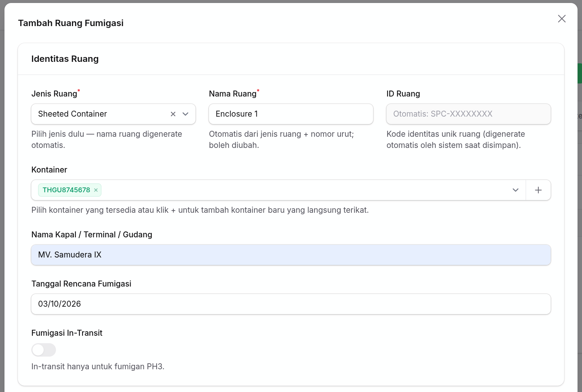Screen dimensions: 582x392
Task: Click the Nama Kapal / Terminal / Gudang label
Action: (x=92, y=235)
